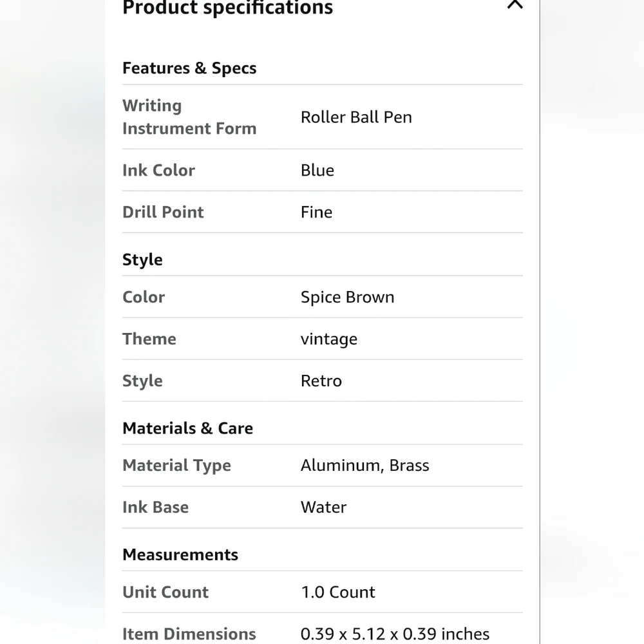Select the Fine drill point value
Viewport: 644px width, 644px height.
tap(316, 212)
